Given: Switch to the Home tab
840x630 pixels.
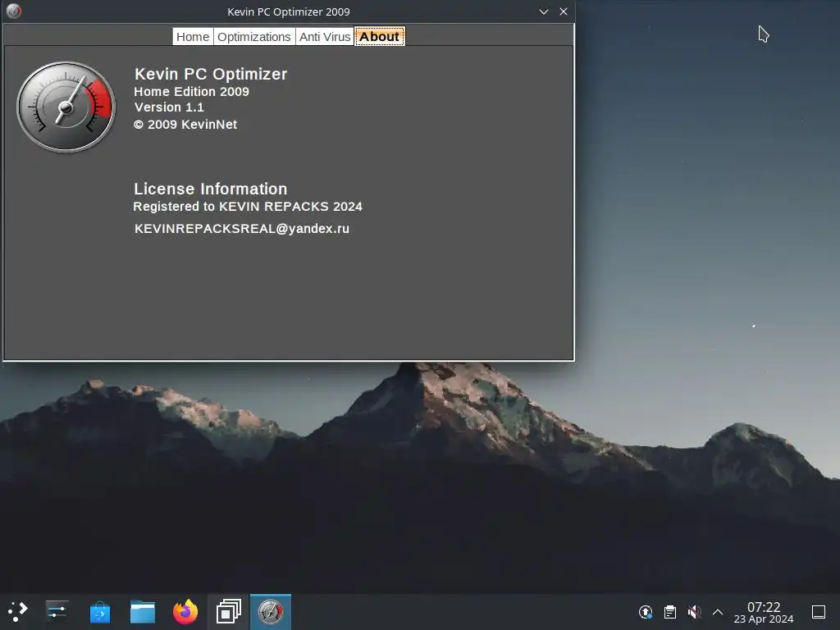Looking at the screenshot, I should 193,36.
